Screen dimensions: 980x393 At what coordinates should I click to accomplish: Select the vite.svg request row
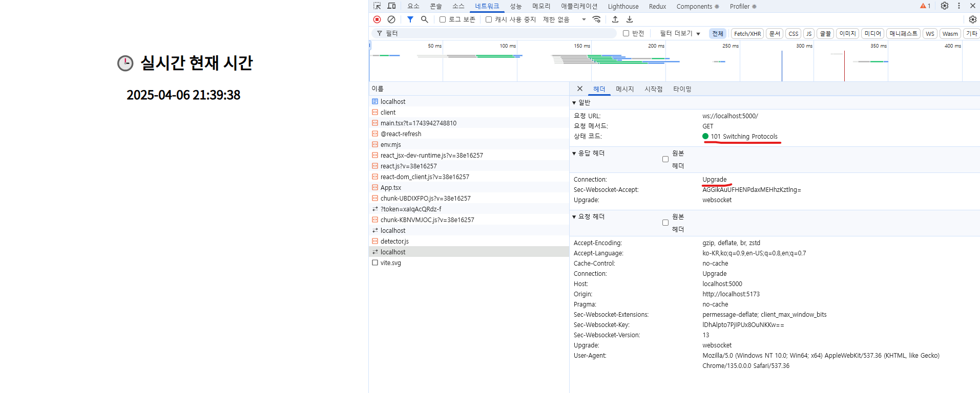tap(469, 263)
